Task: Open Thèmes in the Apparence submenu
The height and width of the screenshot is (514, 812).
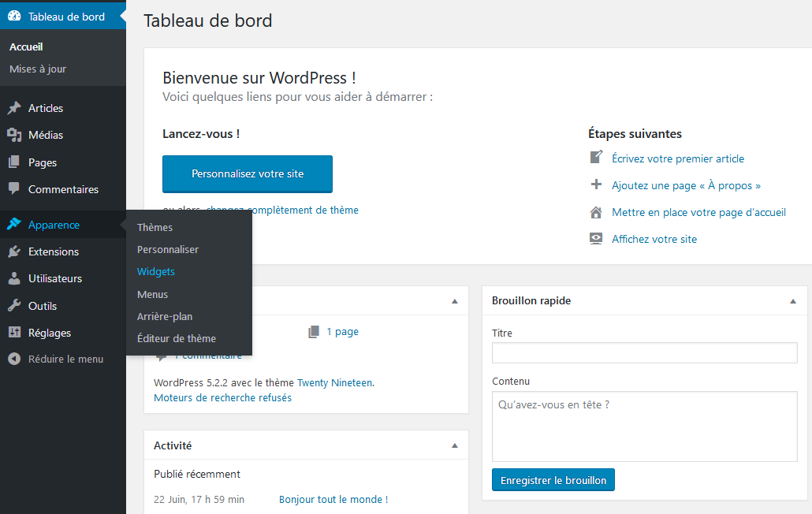Action: (x=155, y=227)
